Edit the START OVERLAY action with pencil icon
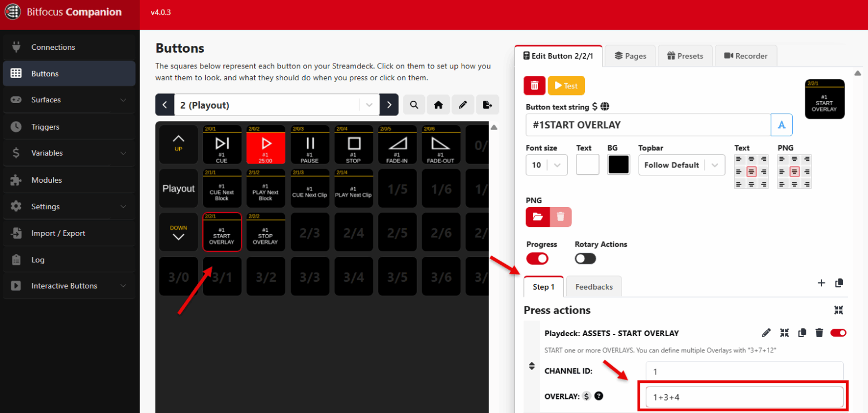 coord(766,333)
